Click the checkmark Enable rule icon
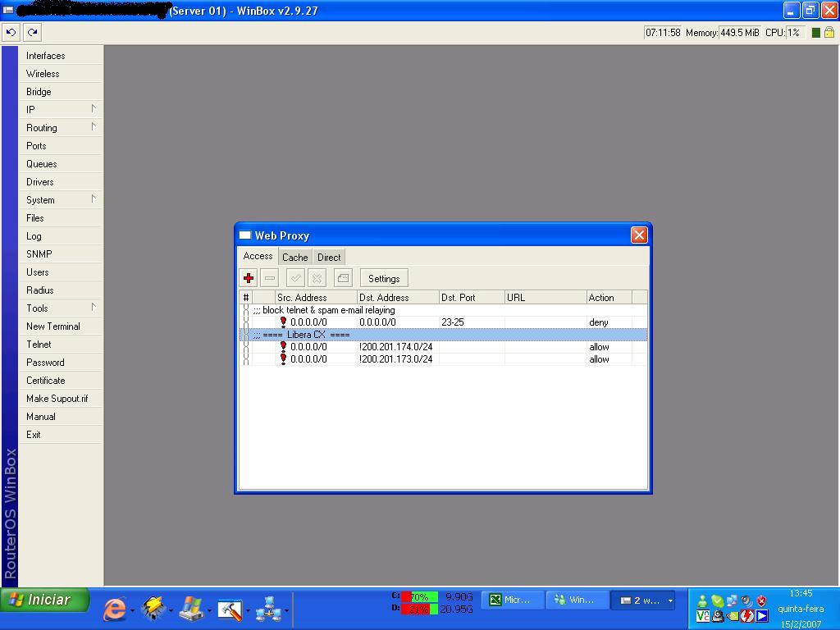This screenshot has height=630, width=840. [x=295, y=278]
